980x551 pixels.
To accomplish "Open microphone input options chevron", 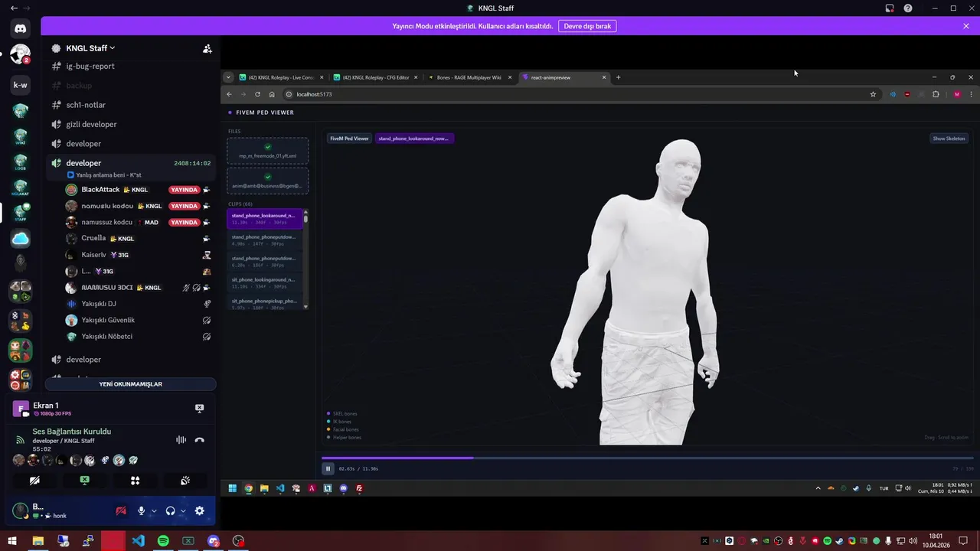I will 154,510.
